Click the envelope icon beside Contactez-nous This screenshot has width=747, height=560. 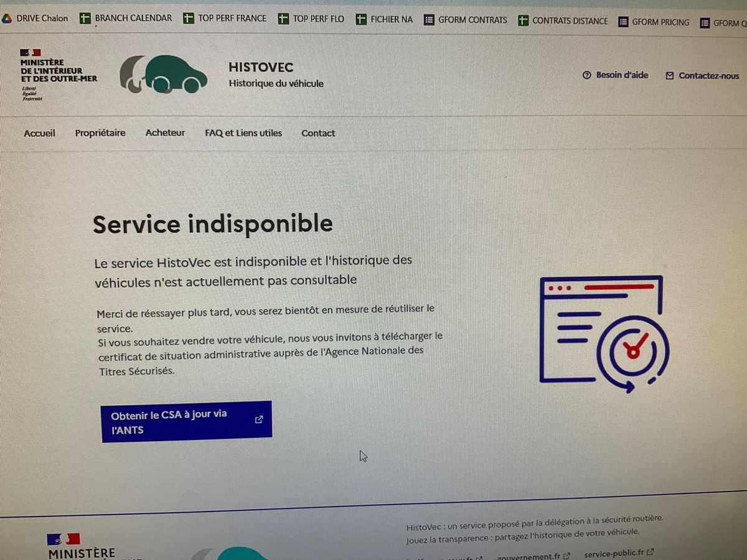pyautogui.click(x=670, y=76)
